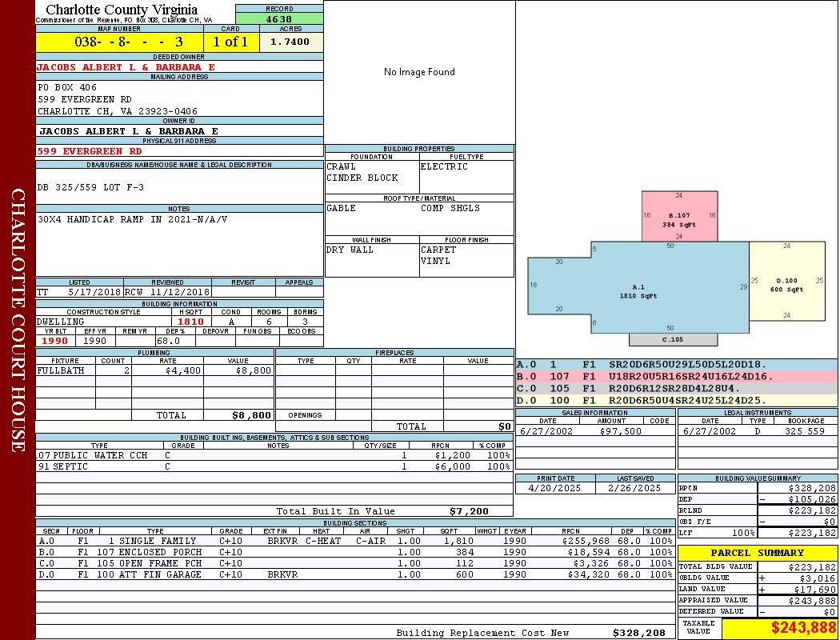Select the H SQFT value 1810 in red
Image resolution: width=840 pixels, height=640 pixels.
pyautogui.click(x=190, y=322)
